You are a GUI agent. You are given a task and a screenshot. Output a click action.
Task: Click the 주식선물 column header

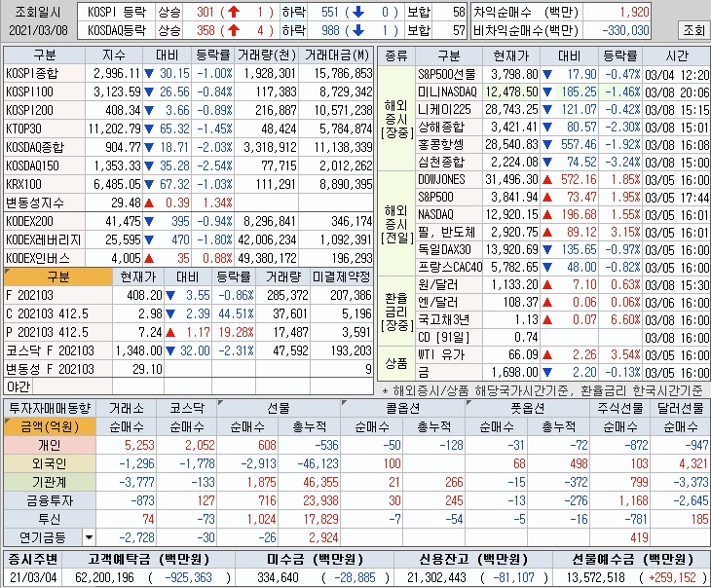coord(619,409)
